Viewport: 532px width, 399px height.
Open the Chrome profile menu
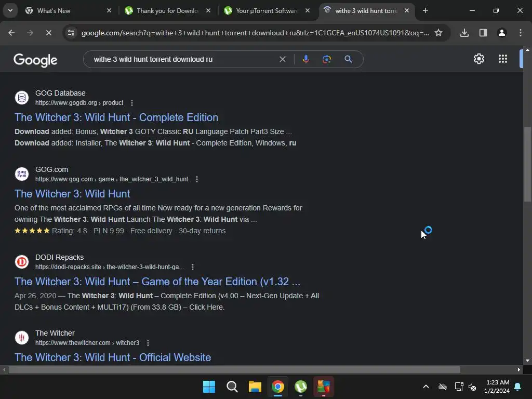[x=502, y=33]
